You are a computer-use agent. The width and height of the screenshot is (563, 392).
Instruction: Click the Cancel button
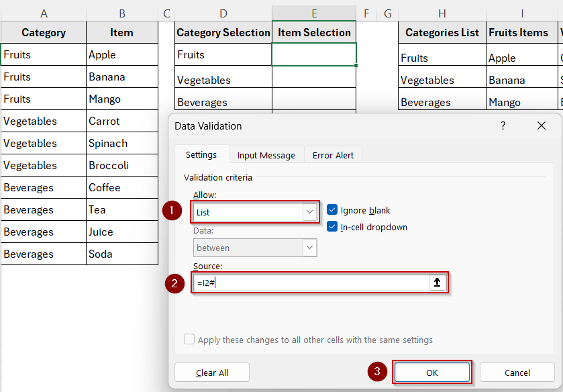[517, 373]
